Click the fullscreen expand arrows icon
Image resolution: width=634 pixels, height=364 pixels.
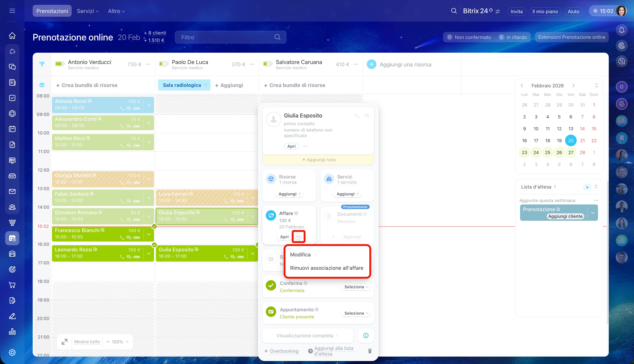[65, 342]
